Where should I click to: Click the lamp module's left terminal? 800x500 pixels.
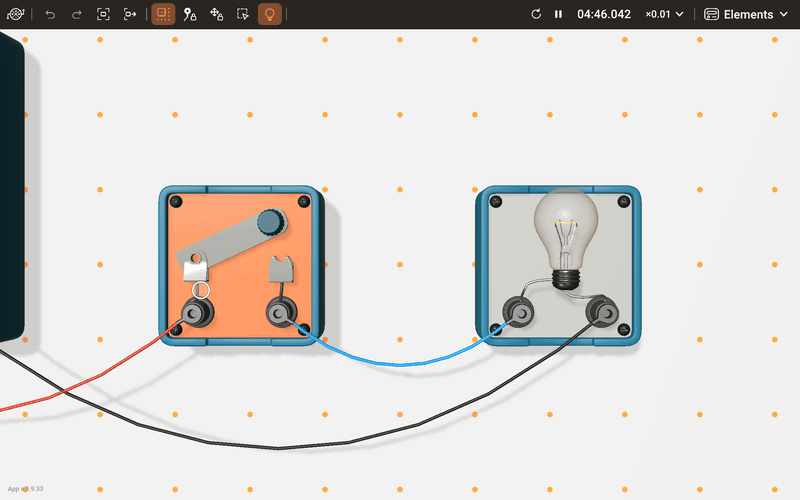tap(518, 312)
